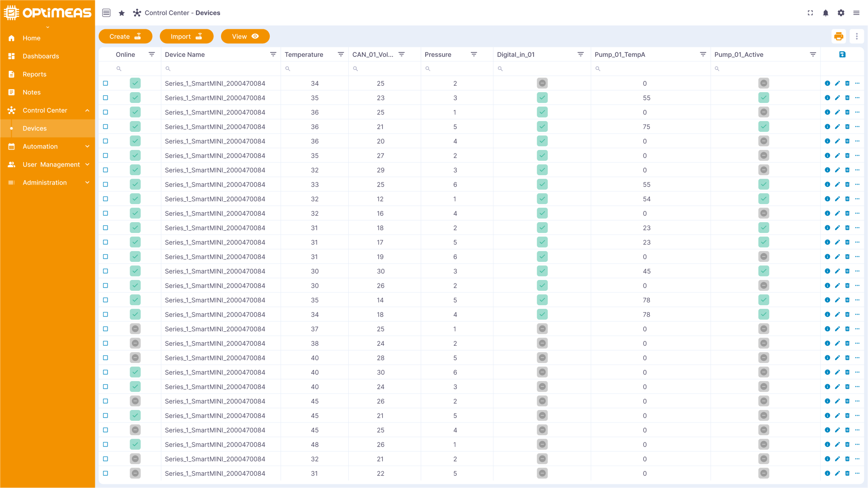Open the vertical three-dot table options
This screenshot has height=488, width=868.
pyautogui.click(x=857, y=37)
